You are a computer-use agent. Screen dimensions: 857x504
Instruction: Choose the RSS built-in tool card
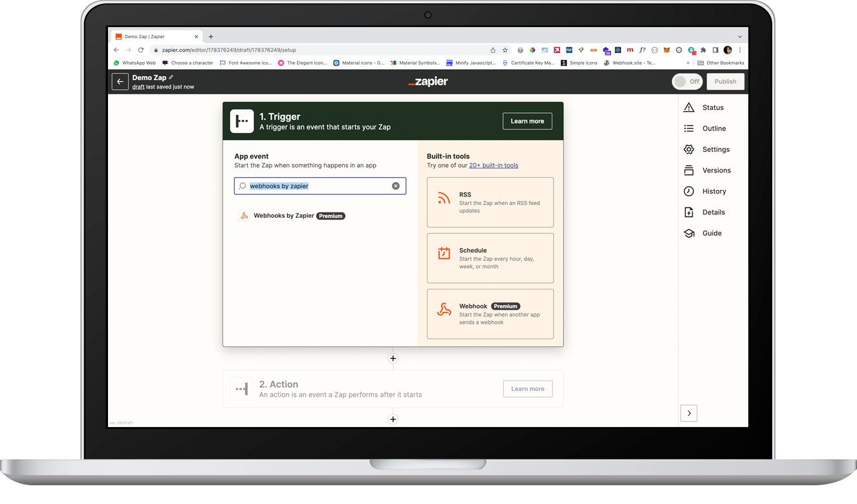[x=490, y=202]
